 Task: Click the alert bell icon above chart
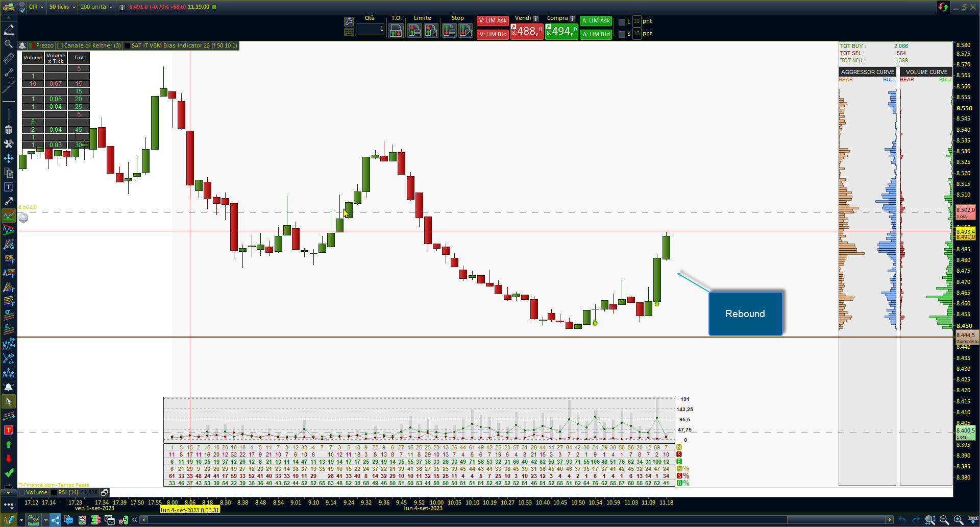point(22,45)
